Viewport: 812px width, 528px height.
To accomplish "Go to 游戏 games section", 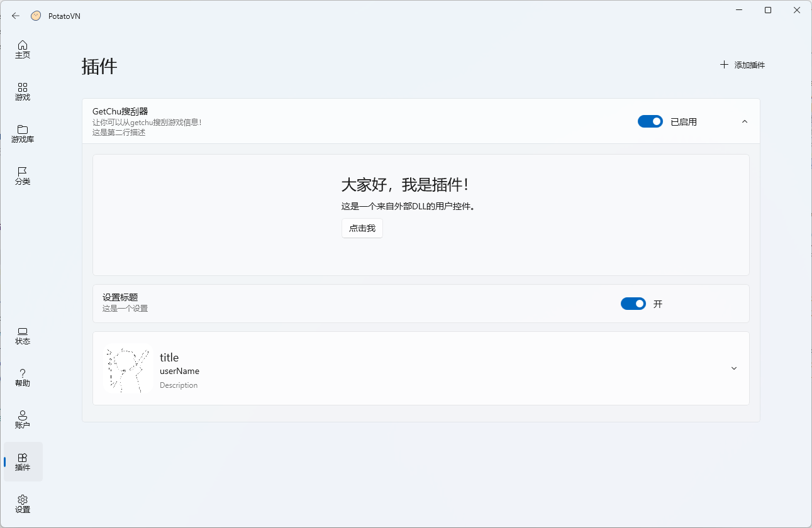I will coord(23,92).
